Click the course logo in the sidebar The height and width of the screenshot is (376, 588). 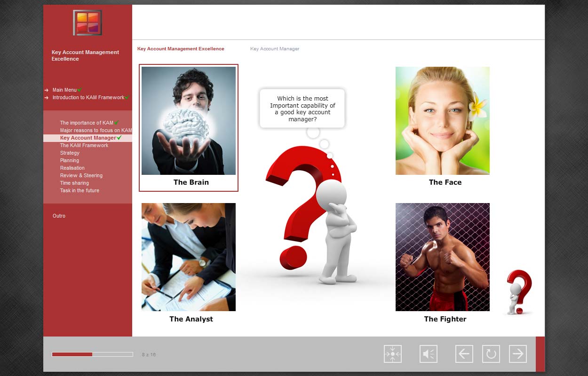[87, 23]
